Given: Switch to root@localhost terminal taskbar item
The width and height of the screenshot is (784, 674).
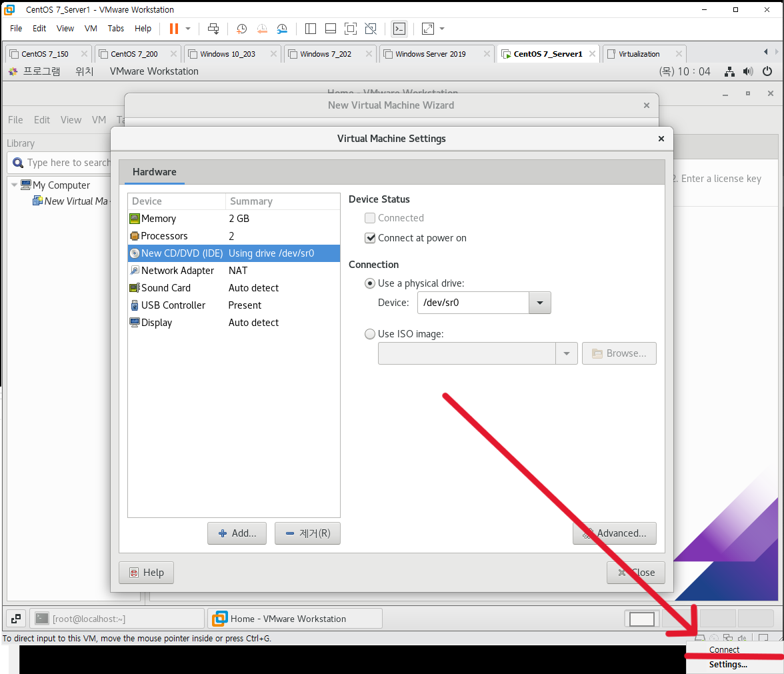Looking at the screenshot, I should pos(117,619).
